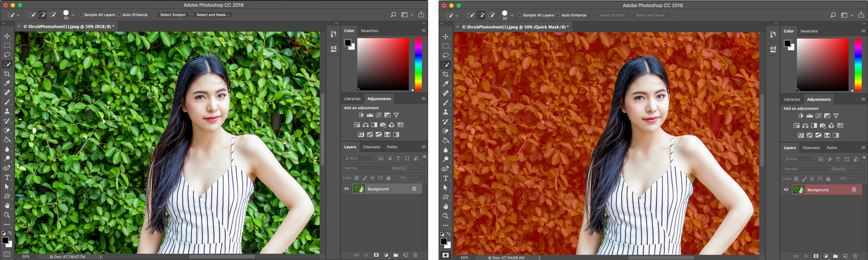868x260 pixels.
Task: Select the Crop tool in the left window
Action: (x=7, y=74)
